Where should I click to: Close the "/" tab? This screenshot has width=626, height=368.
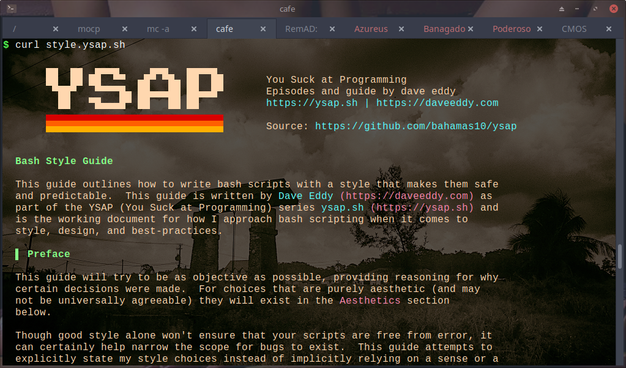pos(55,29)
